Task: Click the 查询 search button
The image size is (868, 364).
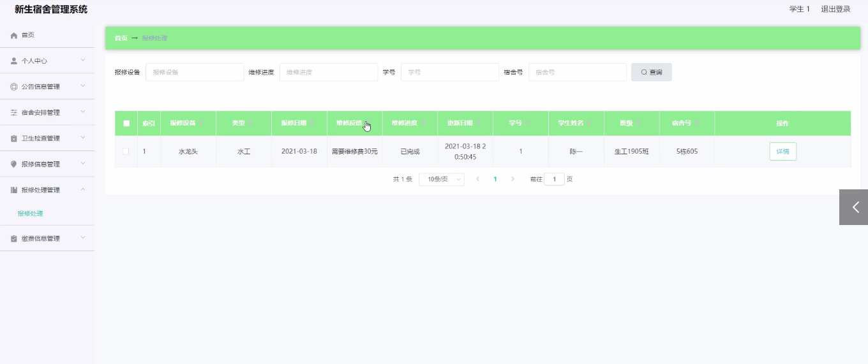Action: tap(651, 72)
